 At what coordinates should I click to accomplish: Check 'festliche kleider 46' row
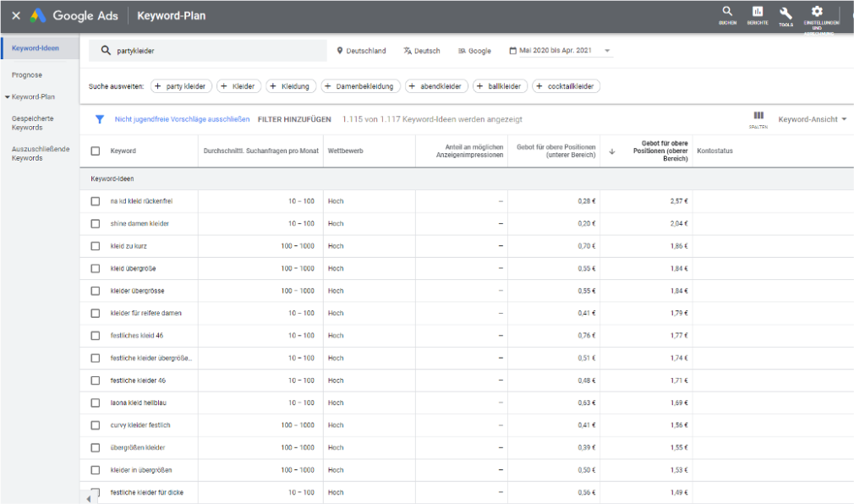click(x=96, y=381)
